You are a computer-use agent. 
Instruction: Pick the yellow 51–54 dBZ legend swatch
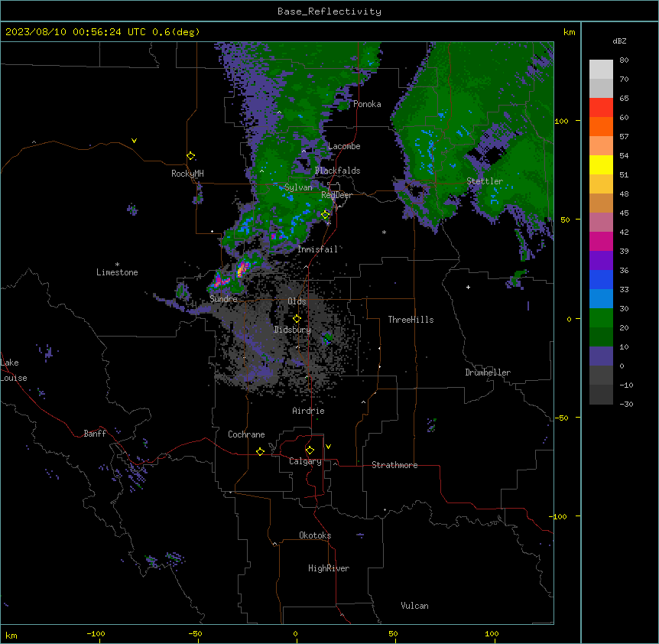pyautogui.click(x=601, y=164)
